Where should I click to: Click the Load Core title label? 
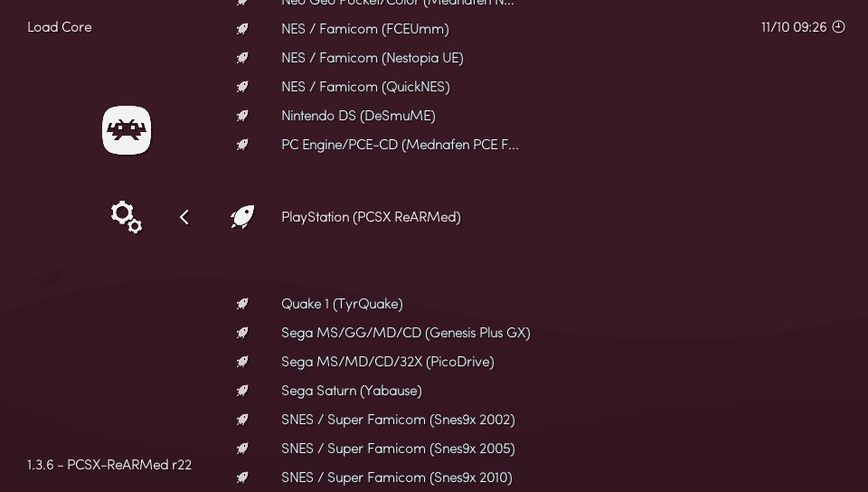(x=60, y=27)
